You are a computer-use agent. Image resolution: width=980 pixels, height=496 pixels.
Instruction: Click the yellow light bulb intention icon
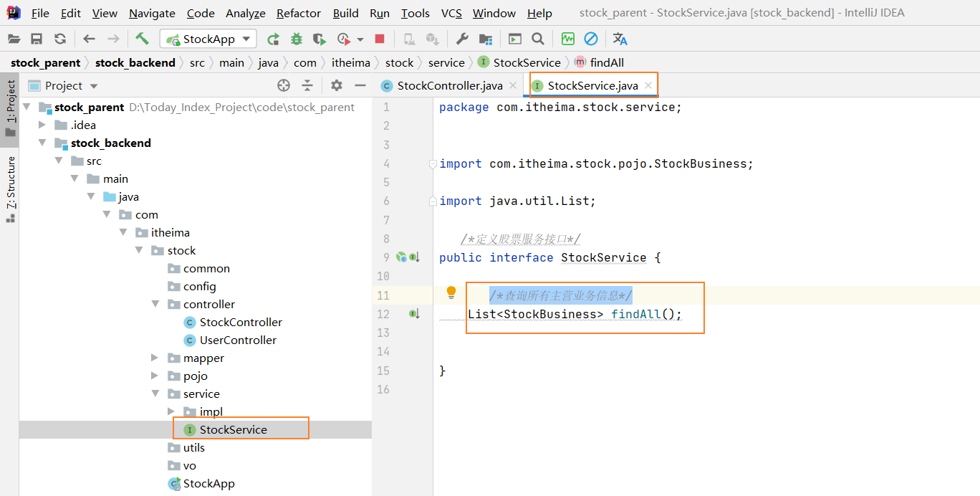451,292
